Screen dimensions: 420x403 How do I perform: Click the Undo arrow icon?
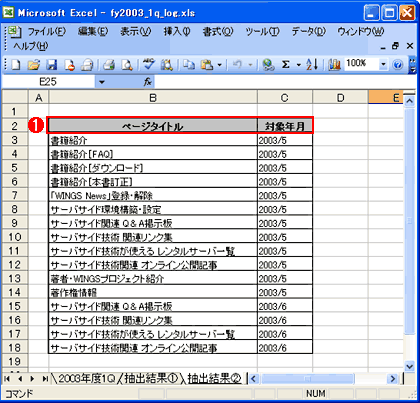click(237, 64)
